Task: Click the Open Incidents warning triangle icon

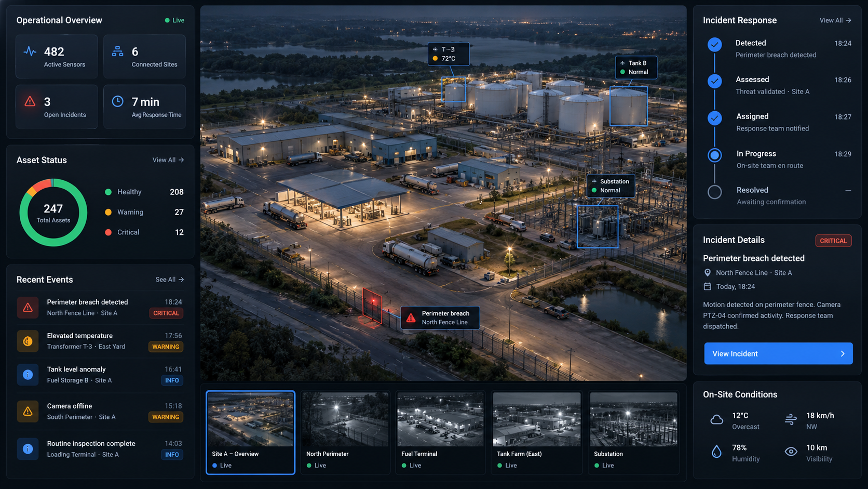Action: pos(30,101)
